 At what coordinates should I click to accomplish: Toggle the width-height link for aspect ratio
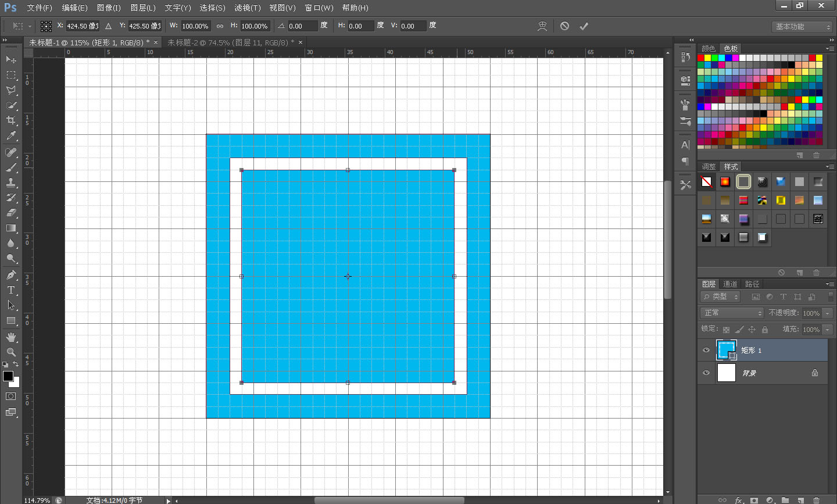coord(220,26)
